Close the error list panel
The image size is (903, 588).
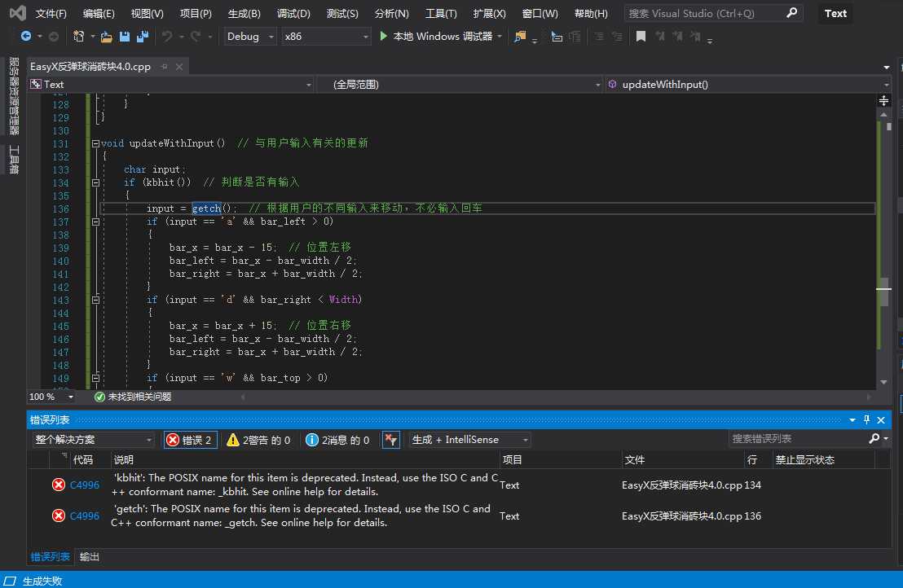click(x=880, y=420)
